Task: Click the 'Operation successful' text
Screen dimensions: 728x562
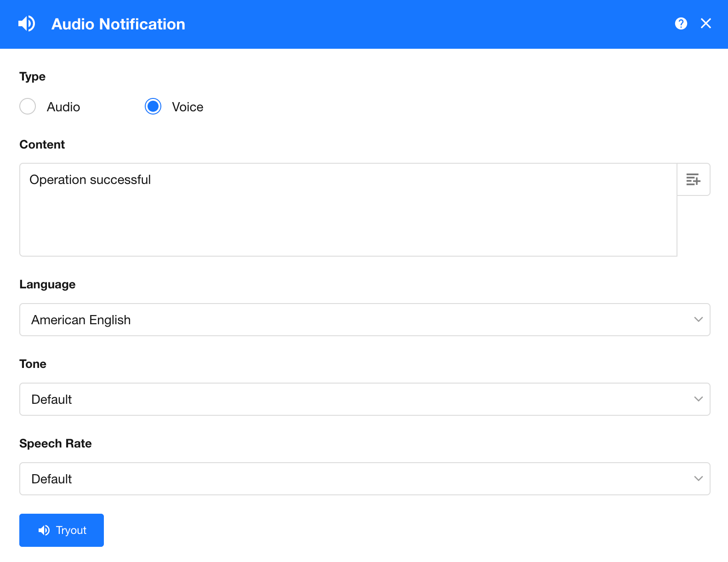Action: [90, 180]
